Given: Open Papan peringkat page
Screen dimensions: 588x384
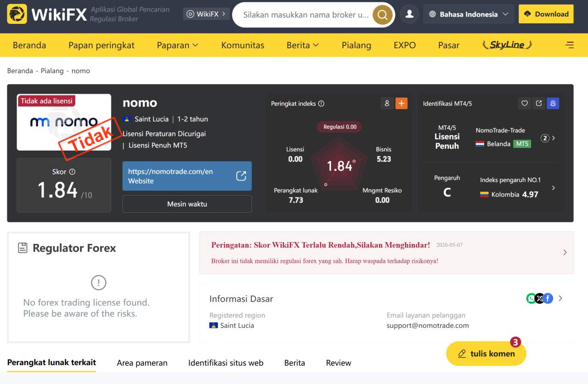Looking at the screenshot, I should tap(102, 45).
